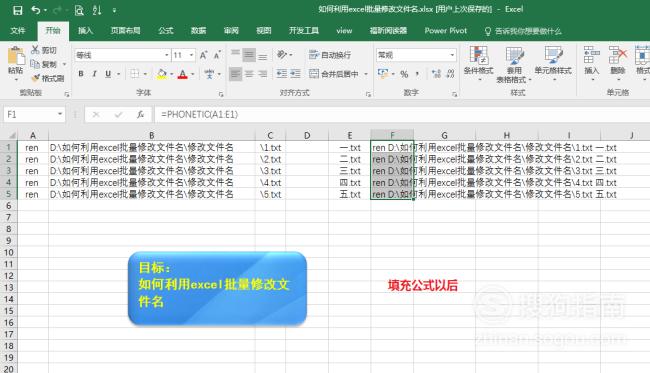Click the Format Painter (格式刷) button
This screenshot has width=650, height=373.
[x=48, y=78]
